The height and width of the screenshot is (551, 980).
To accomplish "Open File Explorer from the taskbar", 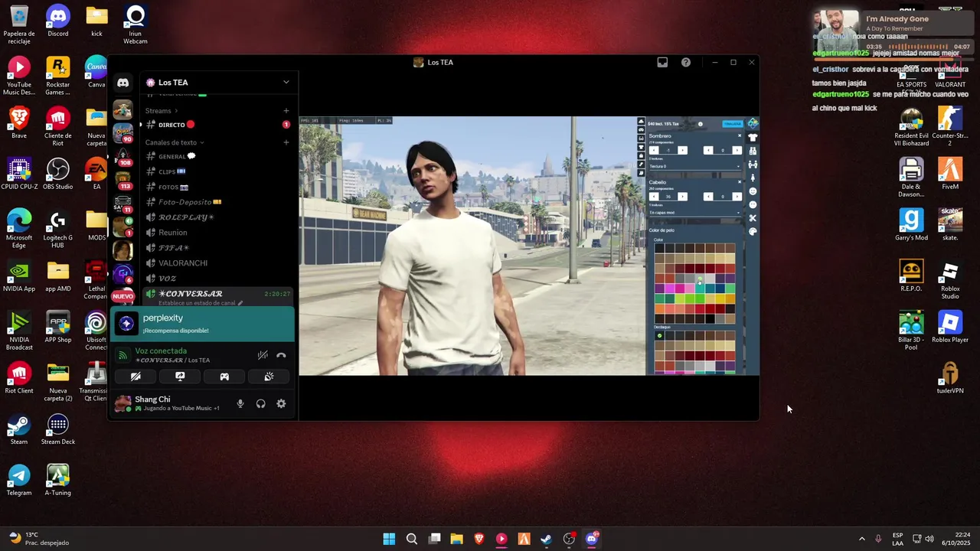I will (456, 539).
